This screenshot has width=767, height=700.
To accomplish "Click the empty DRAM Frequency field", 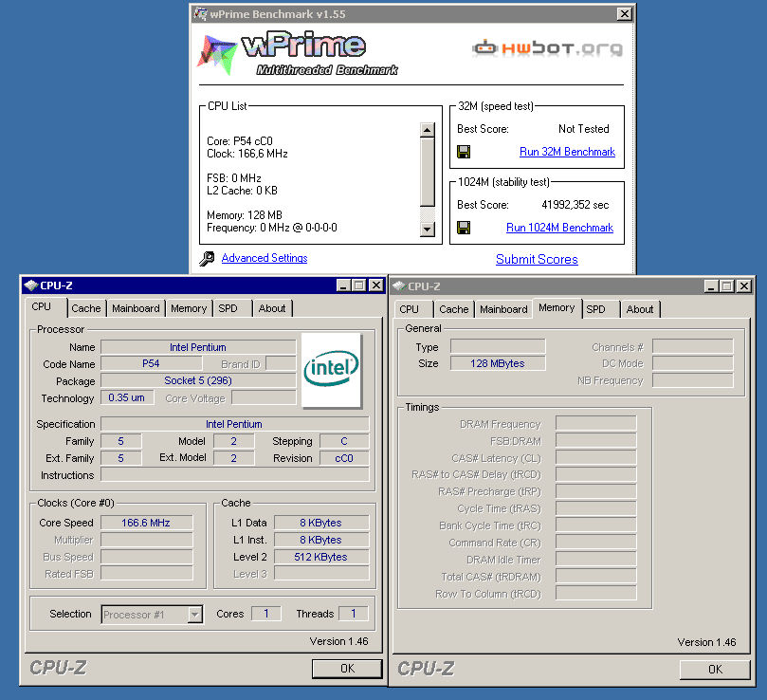I will point(595,423).
